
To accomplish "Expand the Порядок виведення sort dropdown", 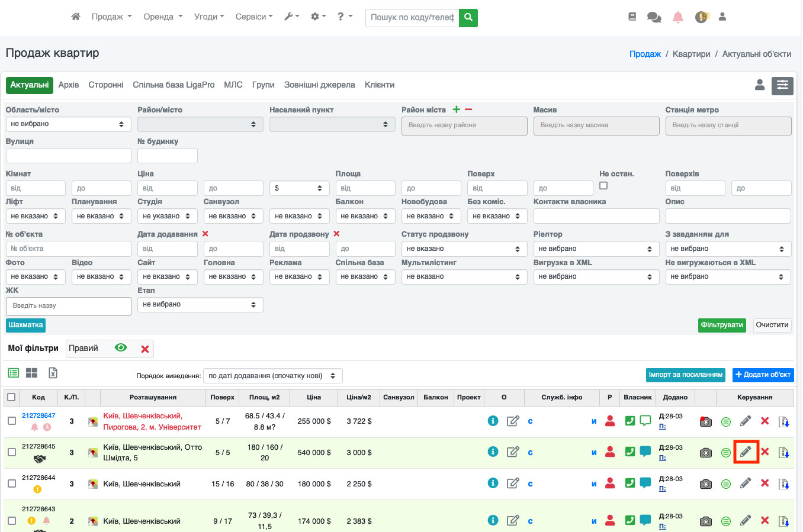I will (x=272, y=376).
